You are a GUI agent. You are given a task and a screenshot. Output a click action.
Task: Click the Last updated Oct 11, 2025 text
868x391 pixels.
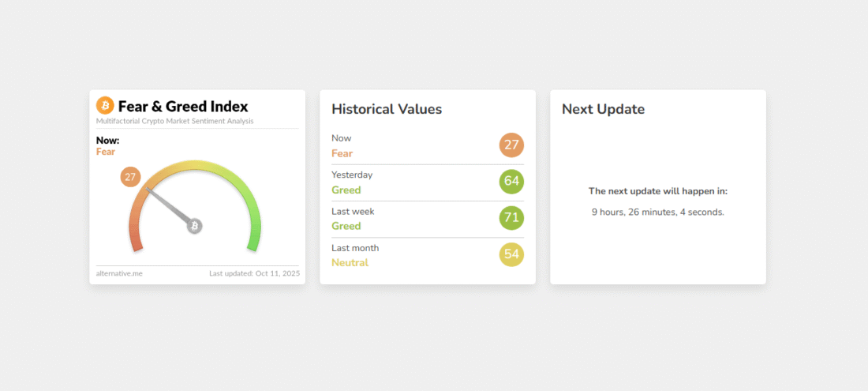(x=254, y=273)
